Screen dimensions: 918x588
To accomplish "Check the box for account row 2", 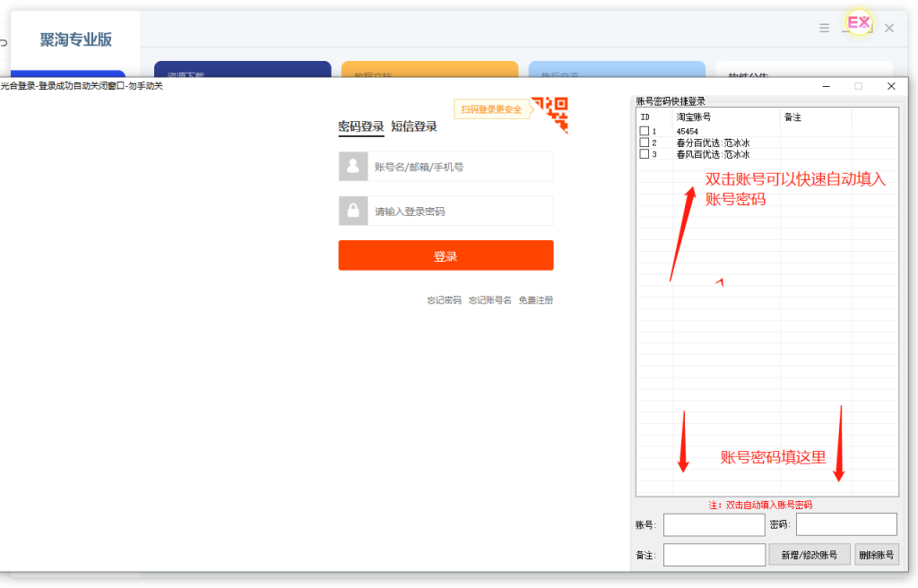I will click(x=645, y=143).
